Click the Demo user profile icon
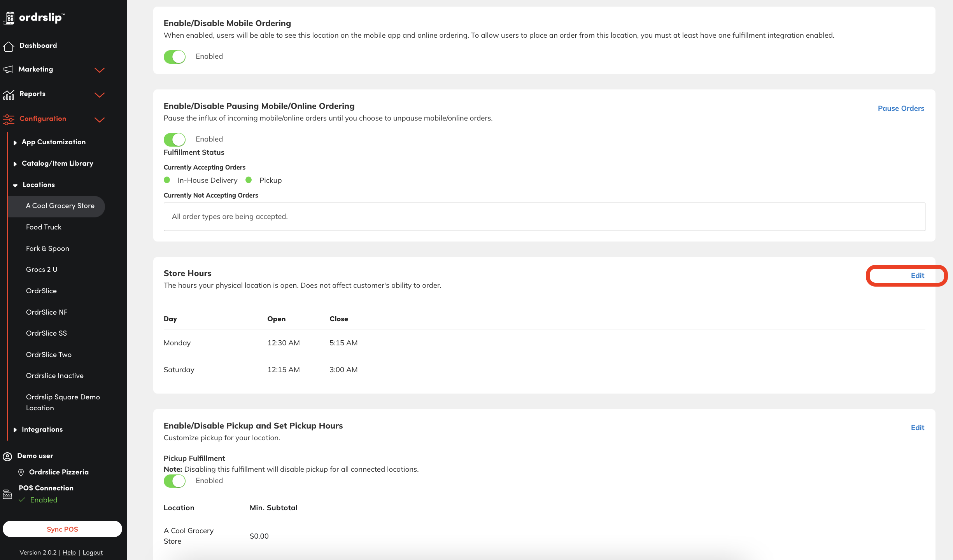 [x=7, y=456]
